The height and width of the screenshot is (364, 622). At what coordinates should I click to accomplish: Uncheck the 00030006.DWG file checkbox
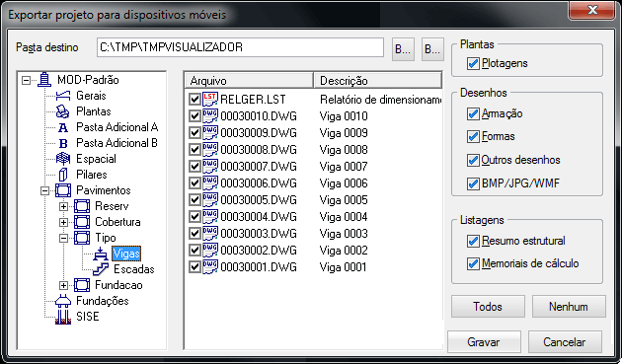point(194,183)
